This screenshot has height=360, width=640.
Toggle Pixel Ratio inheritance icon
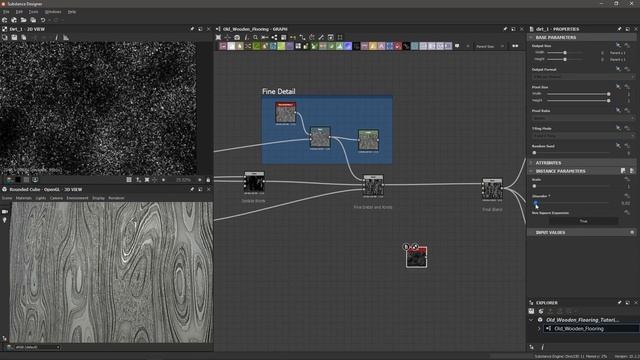point(618,110)
